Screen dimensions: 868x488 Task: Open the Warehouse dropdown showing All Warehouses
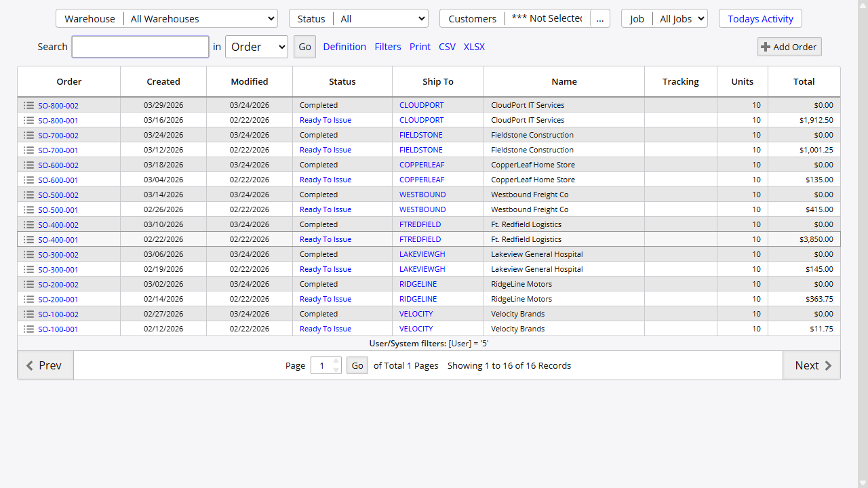(x=201, y=18)
